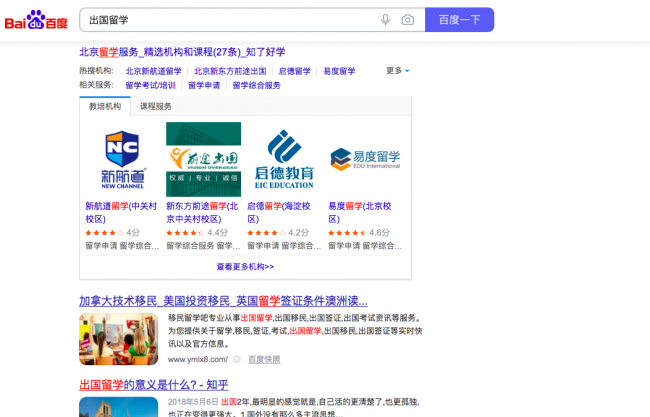Click the 4.4分 star rating
Image resolution: width=650 pixels, height=417 pixels.
tap(197, 233)
